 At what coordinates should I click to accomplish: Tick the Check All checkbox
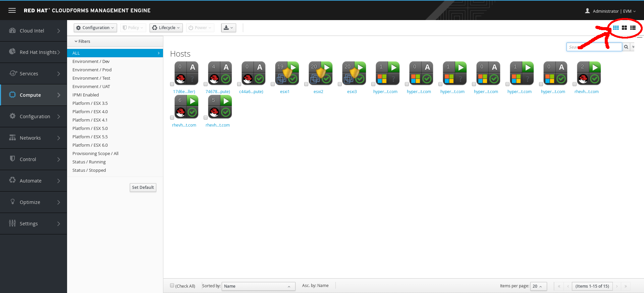172,286
